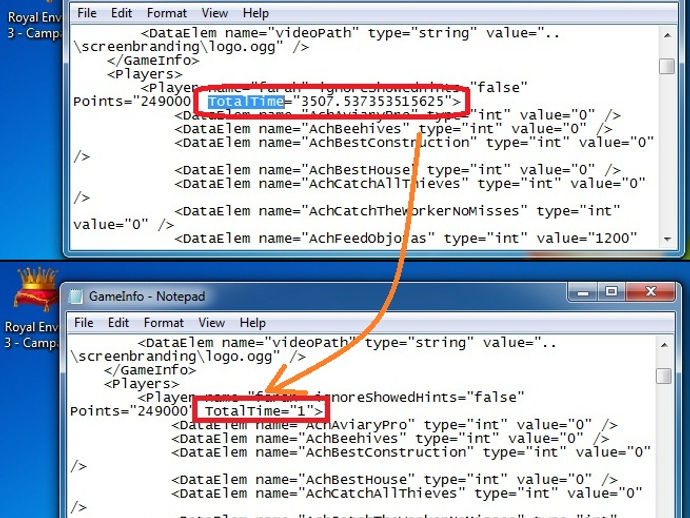
Task: Click <Players> tag in GameInfo Notepad window
Action: click(141, 384)
